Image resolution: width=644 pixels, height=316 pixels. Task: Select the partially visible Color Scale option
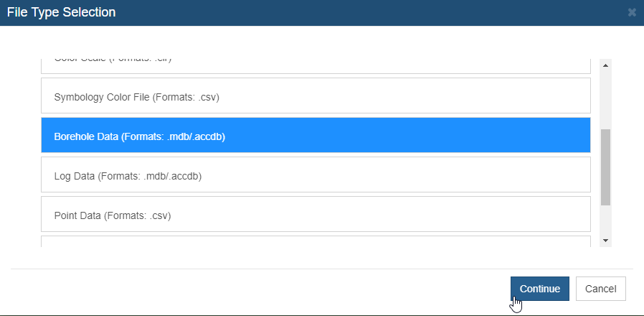coord(316,66)
